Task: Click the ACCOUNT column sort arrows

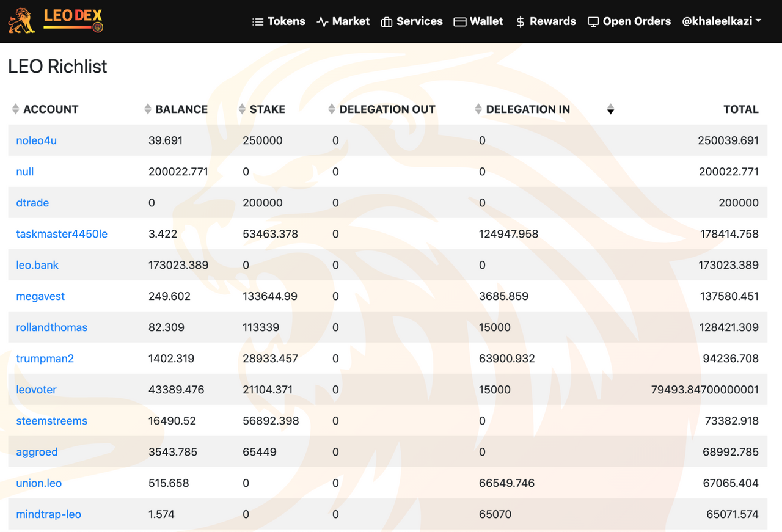Action: coord(15,109)
